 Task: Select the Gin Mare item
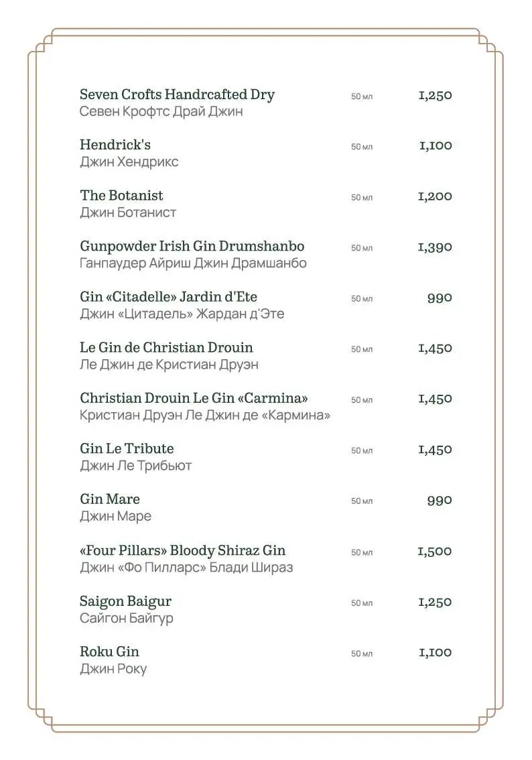tap(110, 499)
